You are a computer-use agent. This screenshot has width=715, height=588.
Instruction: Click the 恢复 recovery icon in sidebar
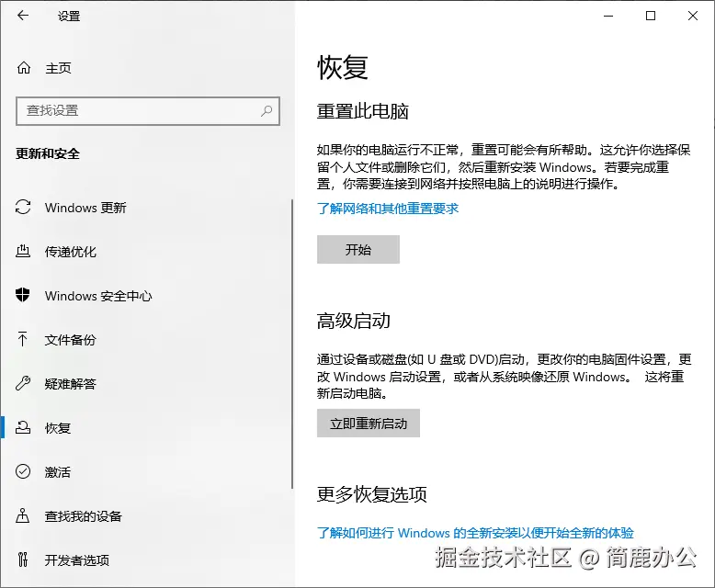tap(23, 427)
